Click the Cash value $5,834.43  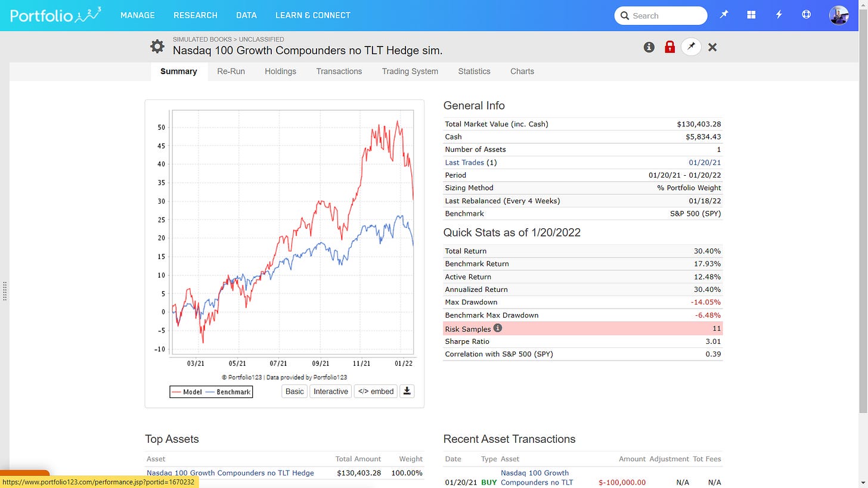click(x=703, y=136)
